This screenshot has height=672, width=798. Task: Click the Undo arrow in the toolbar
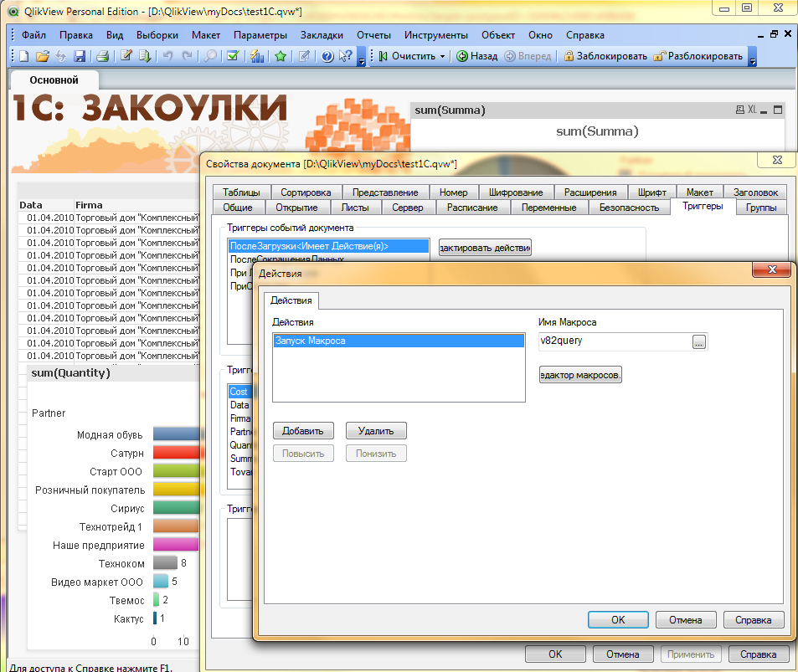167,56
